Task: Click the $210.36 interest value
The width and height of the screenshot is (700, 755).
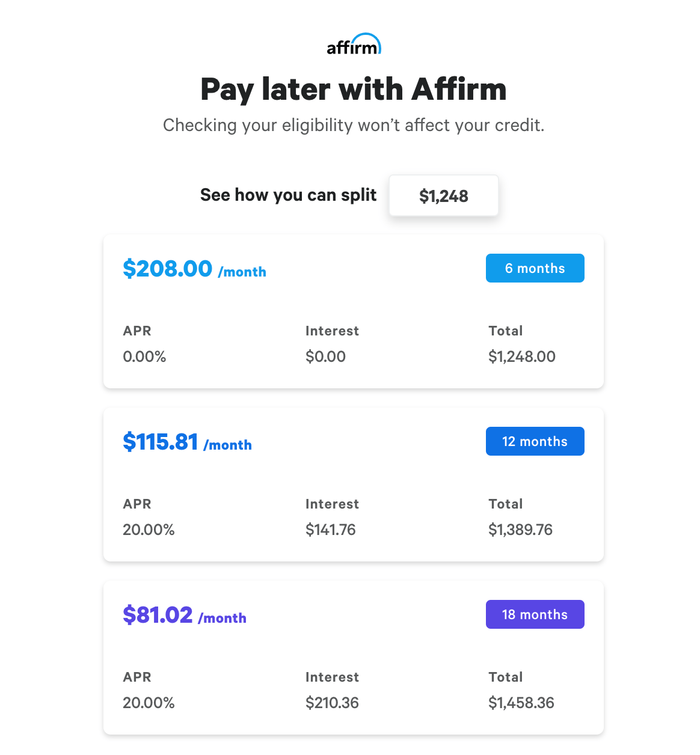Action: [x=332, y=703]
